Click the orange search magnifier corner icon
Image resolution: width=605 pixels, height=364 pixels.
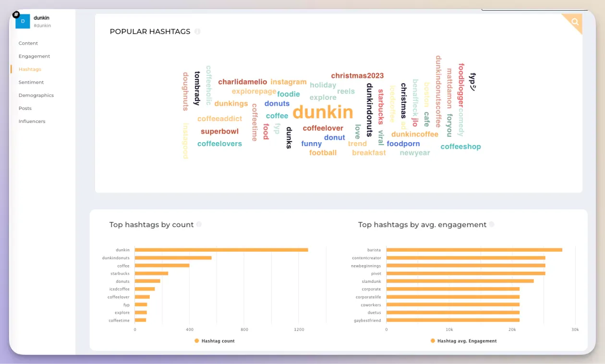click(x=575, y=21)
